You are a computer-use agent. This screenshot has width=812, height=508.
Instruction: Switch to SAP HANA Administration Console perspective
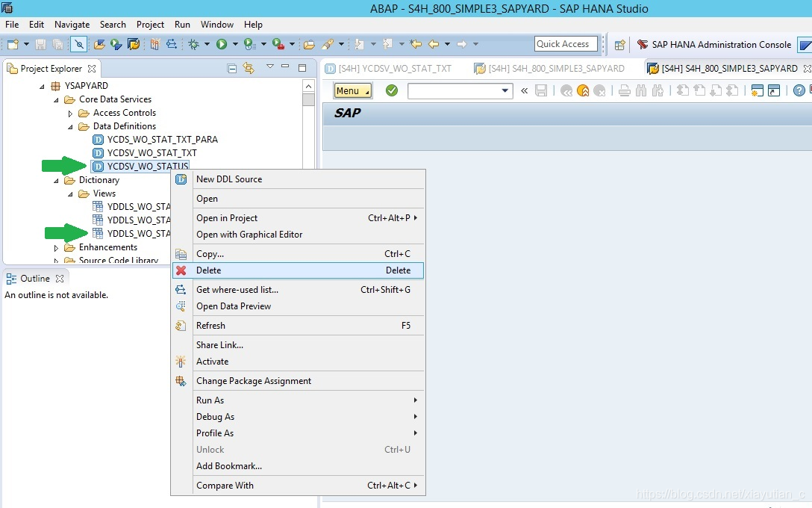(x=714, y=45)
